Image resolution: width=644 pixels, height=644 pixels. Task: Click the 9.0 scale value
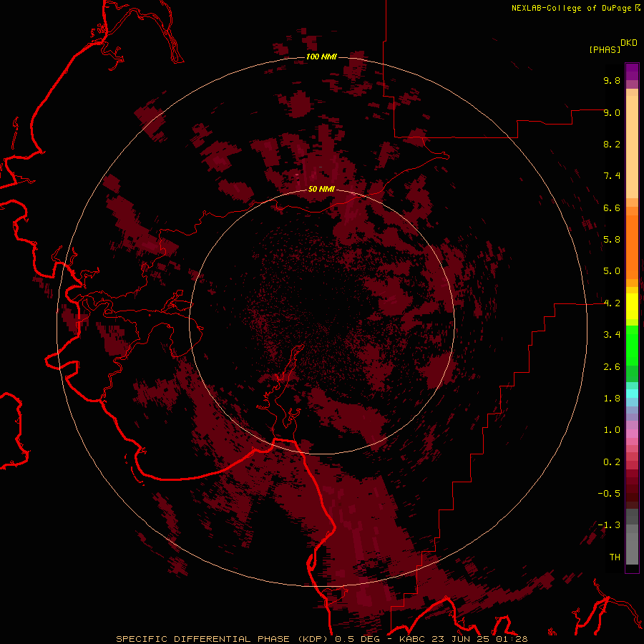(612, 112)
